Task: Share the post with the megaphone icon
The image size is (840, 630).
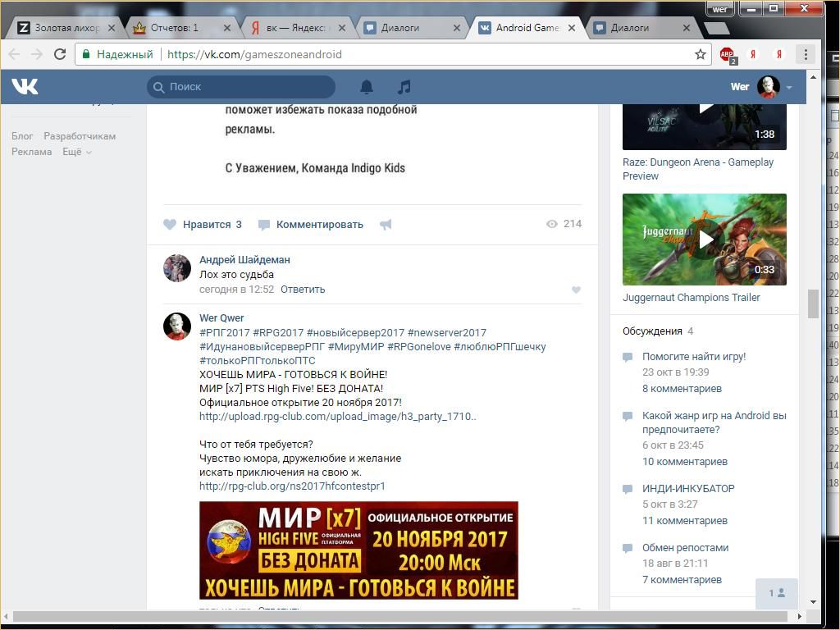Action: (386, 225)
